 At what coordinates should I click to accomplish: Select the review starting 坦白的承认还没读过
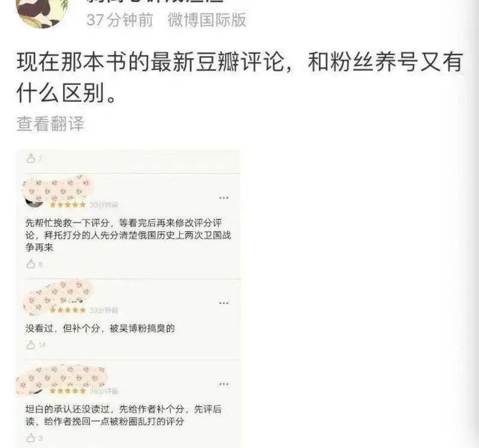point(124,415)
